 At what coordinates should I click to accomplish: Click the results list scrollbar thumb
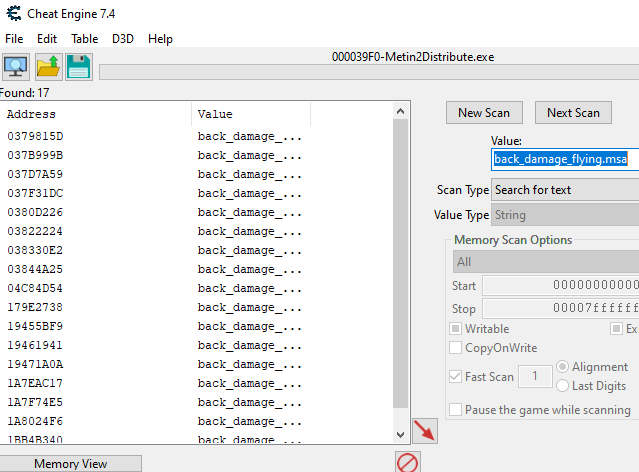click(401, 263)
